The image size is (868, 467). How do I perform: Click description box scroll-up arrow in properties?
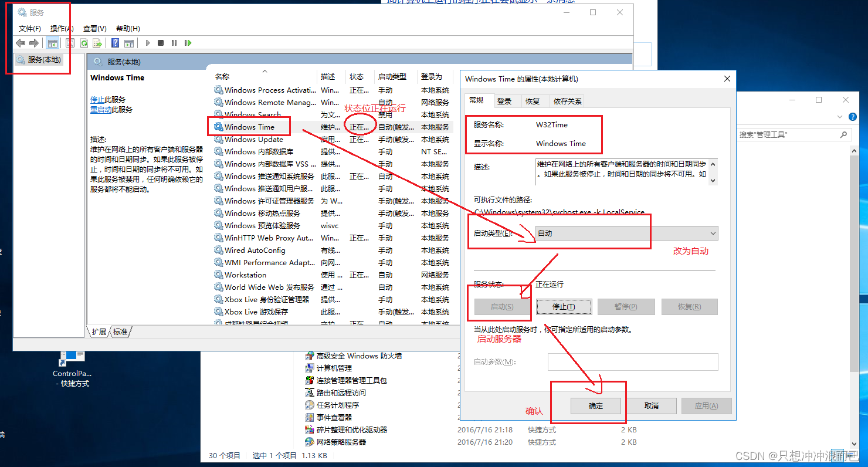tap(713, 164)
